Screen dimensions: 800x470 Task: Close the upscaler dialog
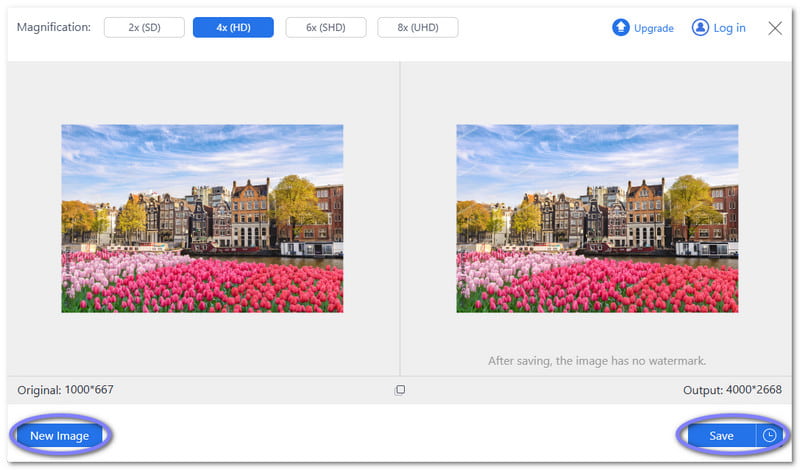(x=775, y=28)
